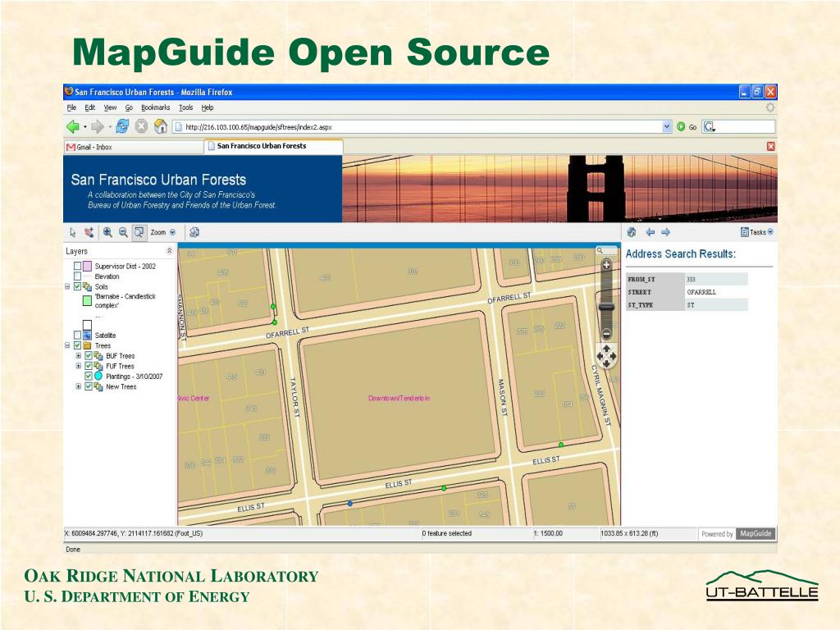Click the Supervisor Dist purple color swatch

click(x=87, y=266)
